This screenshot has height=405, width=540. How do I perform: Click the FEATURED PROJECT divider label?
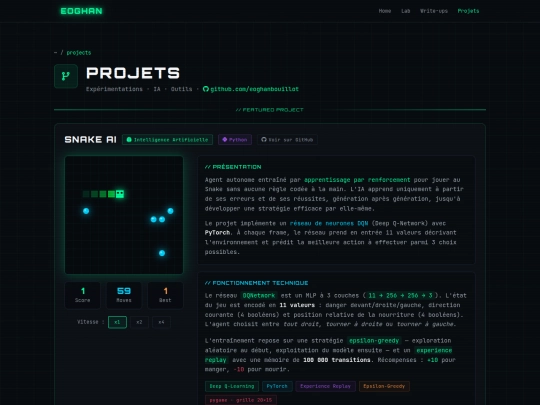click(270, 110)
